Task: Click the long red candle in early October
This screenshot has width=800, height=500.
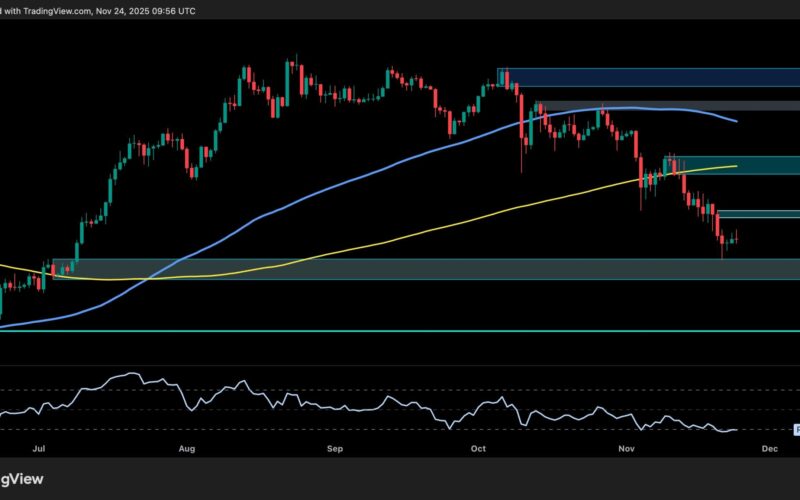Action: tap(522, 128)
